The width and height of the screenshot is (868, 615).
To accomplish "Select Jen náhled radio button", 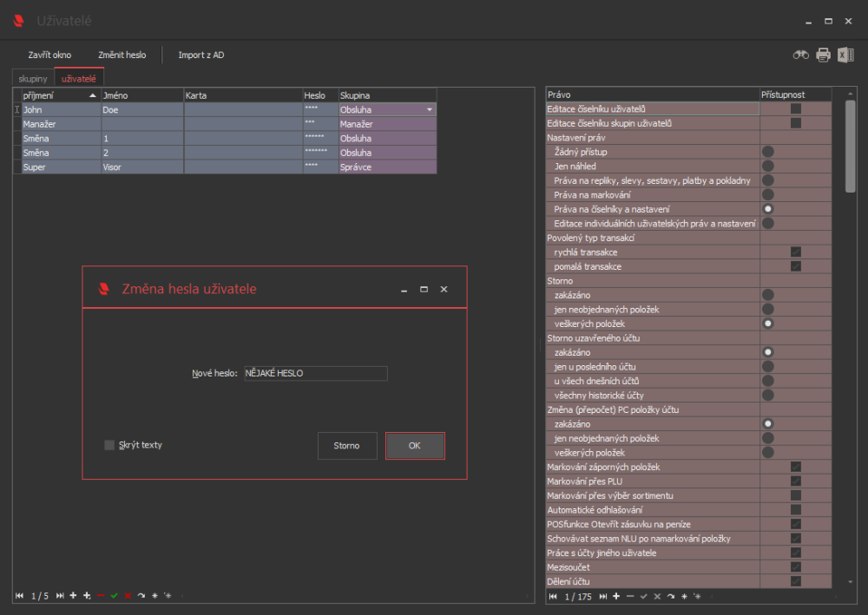I will pyautogui.click(x=768, y=166).
